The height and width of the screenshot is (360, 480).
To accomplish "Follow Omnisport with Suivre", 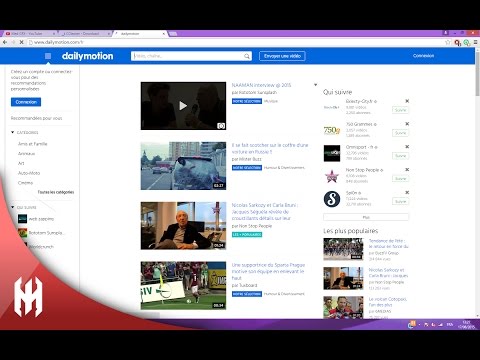I will point(400,156).
